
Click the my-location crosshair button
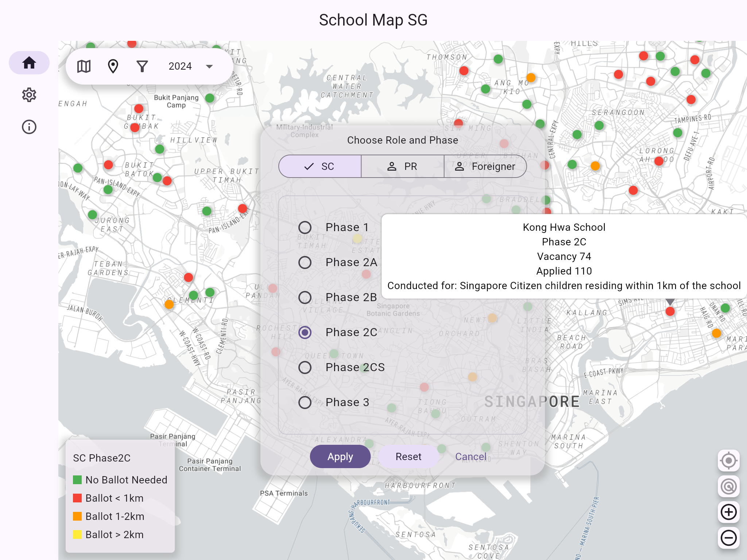(729, 461)
